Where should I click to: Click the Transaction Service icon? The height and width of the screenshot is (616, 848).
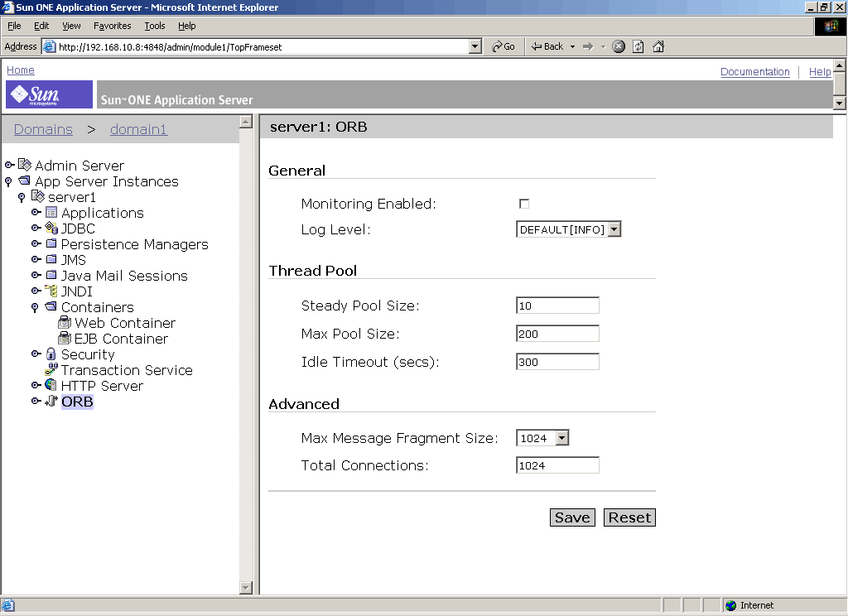click(51, 368)
